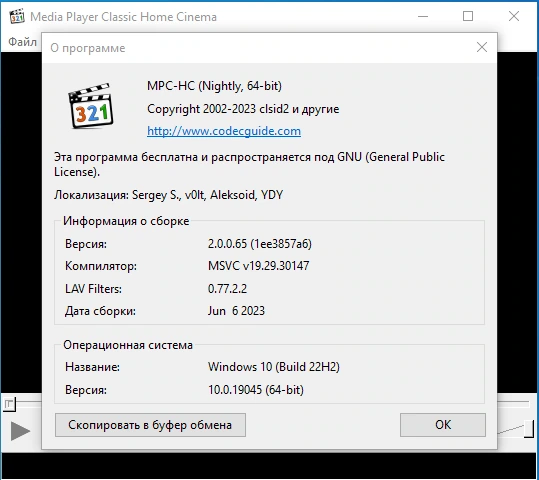The height and width of the screenshot is (480, 539).
Task: Click the build date "Jun 6 2023"
Action: [x=236, y=311]
